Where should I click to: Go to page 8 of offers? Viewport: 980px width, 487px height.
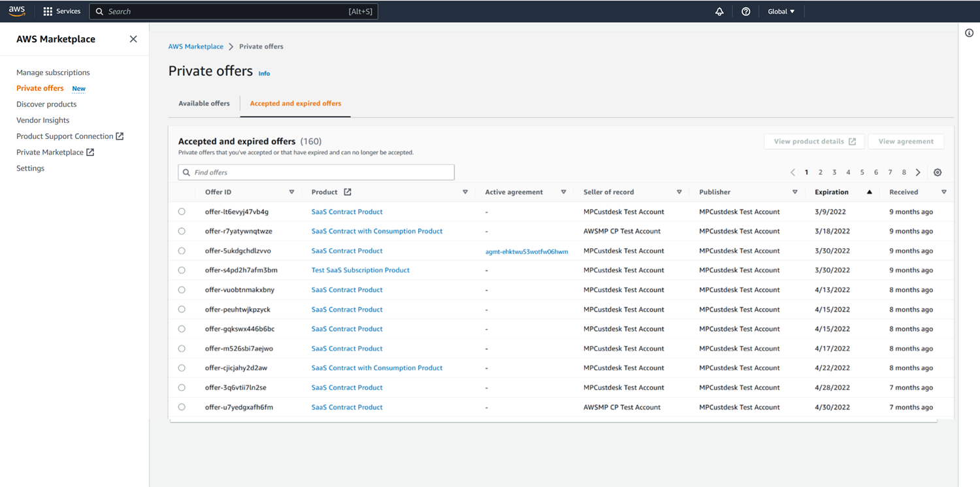(x=904, y=172)
